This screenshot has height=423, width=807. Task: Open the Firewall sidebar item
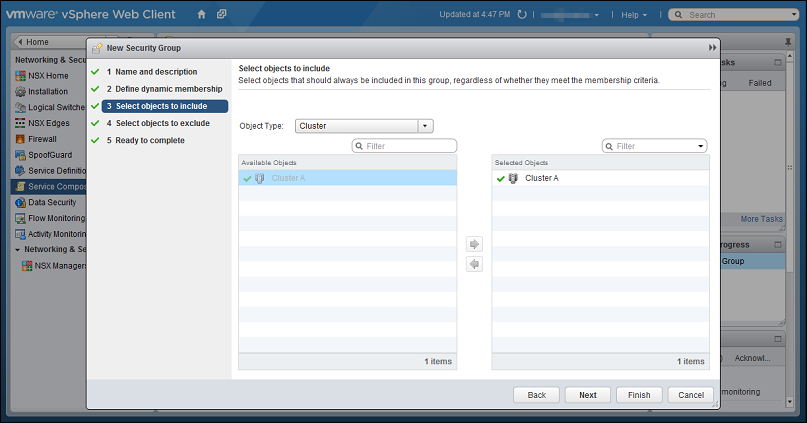pyautogui.click(x=42, y=139)
